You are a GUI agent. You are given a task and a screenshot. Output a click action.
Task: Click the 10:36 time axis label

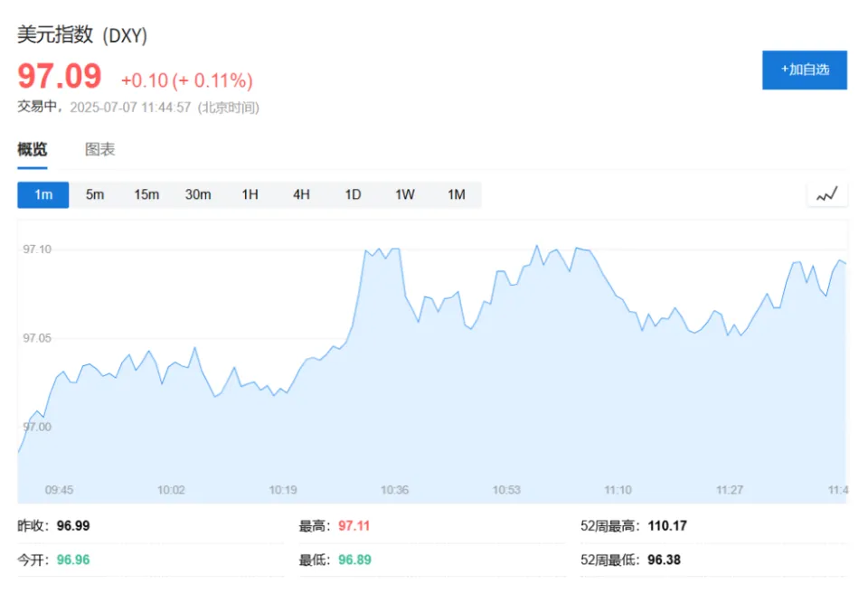click(x=395, y=490)
